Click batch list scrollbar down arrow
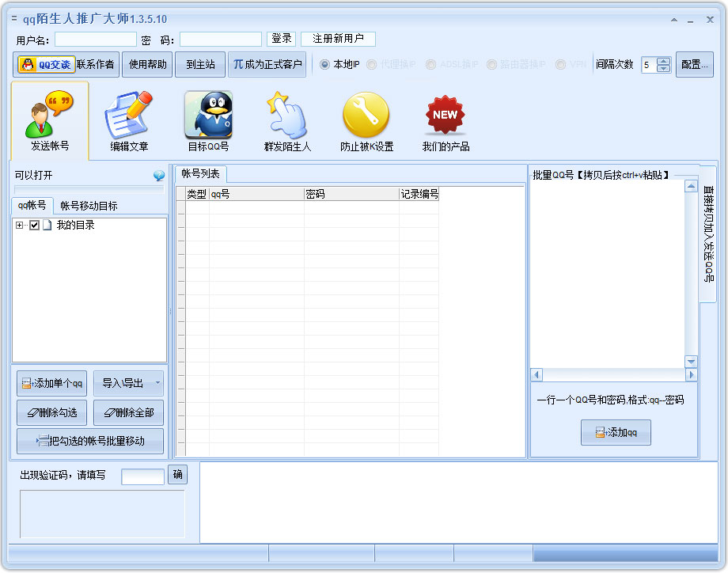 tap(691, 361)
